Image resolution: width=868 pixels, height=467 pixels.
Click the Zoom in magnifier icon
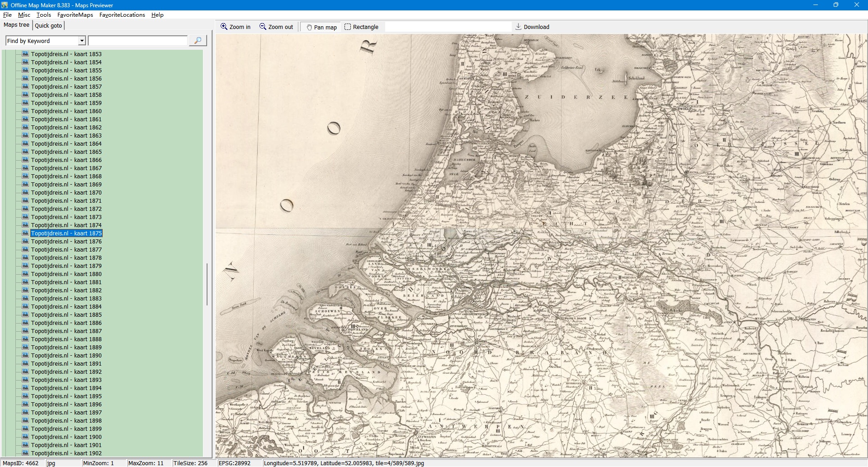click(x=224, y=27)
